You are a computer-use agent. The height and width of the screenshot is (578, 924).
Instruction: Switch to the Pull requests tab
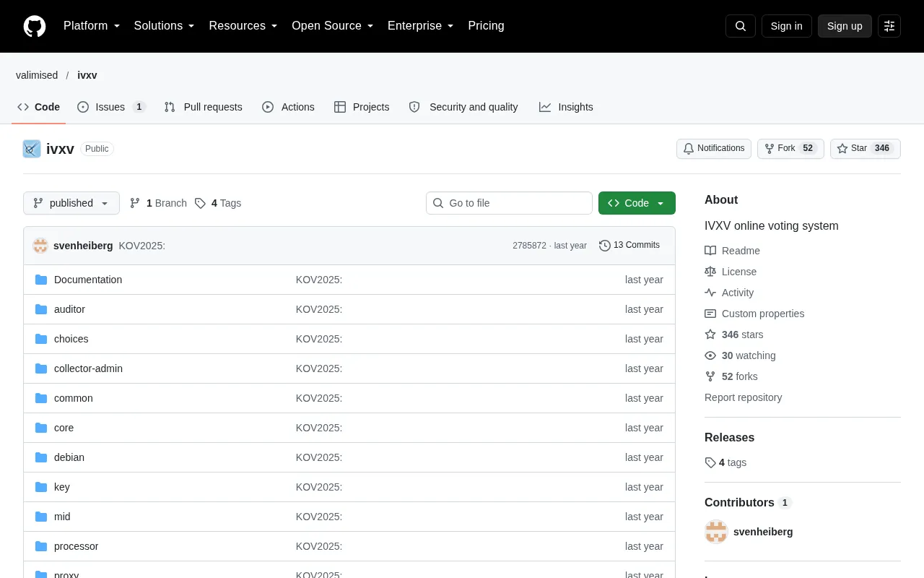tap(204, 107)
